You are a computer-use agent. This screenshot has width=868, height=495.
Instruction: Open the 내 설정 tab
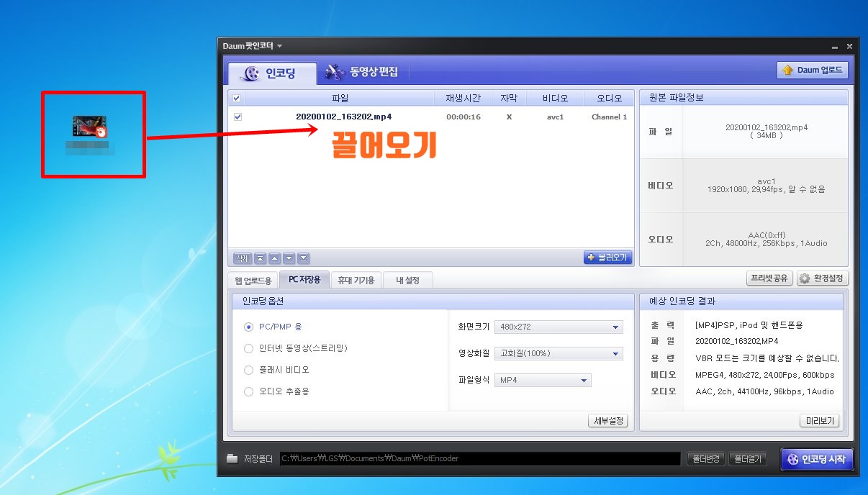click(x=407, y=281)
